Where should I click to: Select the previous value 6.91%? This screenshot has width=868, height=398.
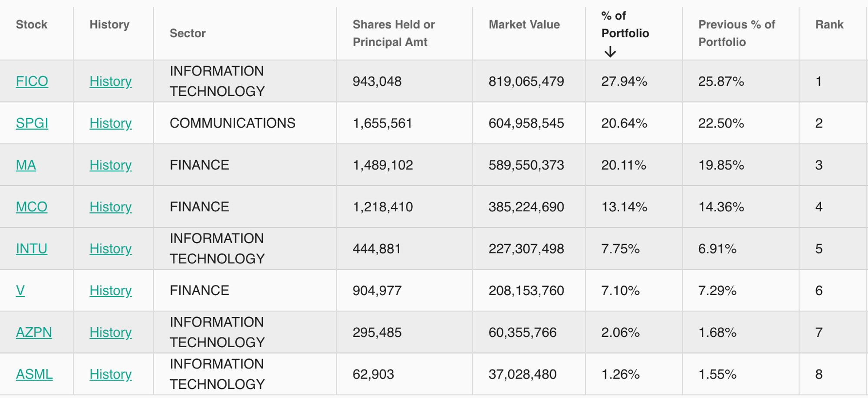point(717,248)
